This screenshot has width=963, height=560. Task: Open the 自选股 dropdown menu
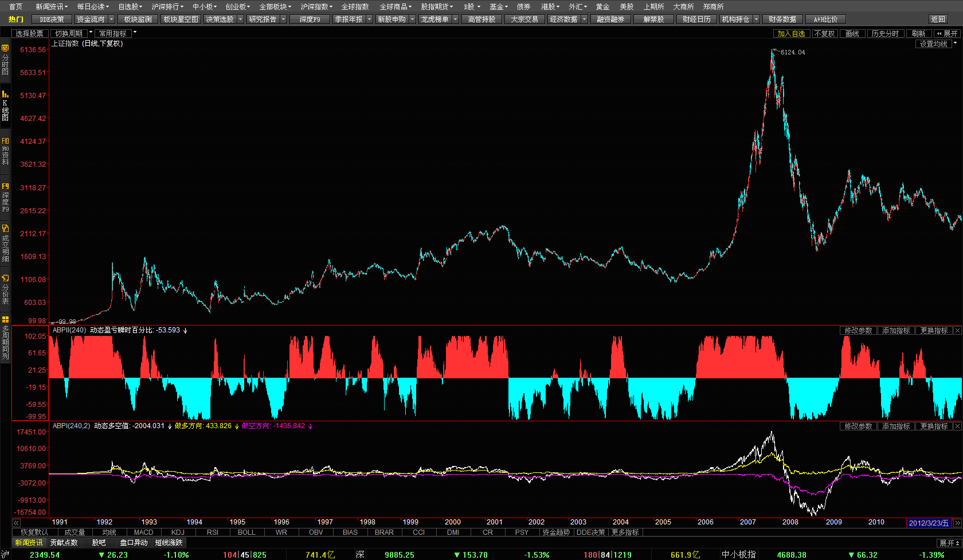click(x=130, y=7)
